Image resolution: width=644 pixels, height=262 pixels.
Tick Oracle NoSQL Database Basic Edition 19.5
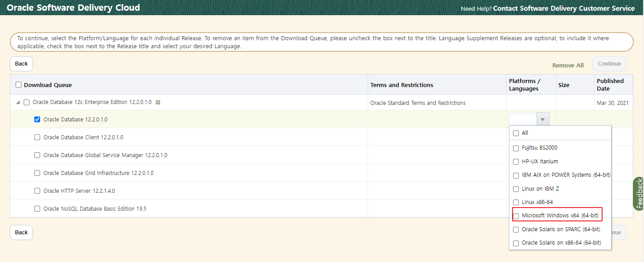click(37, 209)
